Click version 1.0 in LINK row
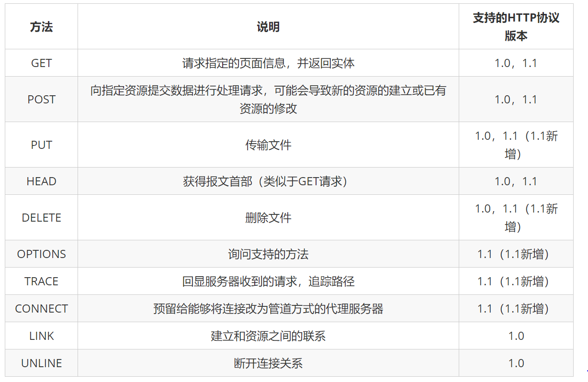The image size is (588, 382). [516, 336]
